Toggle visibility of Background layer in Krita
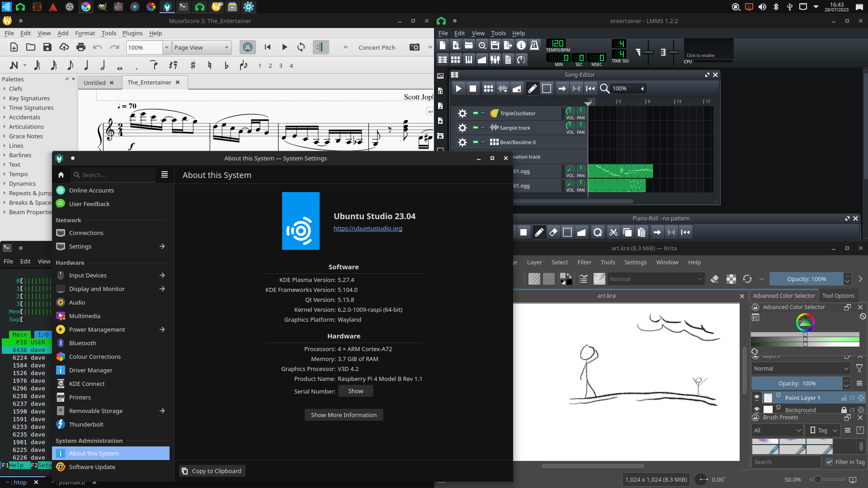Viewport: 868px width, 488px height. pos(757,409)
